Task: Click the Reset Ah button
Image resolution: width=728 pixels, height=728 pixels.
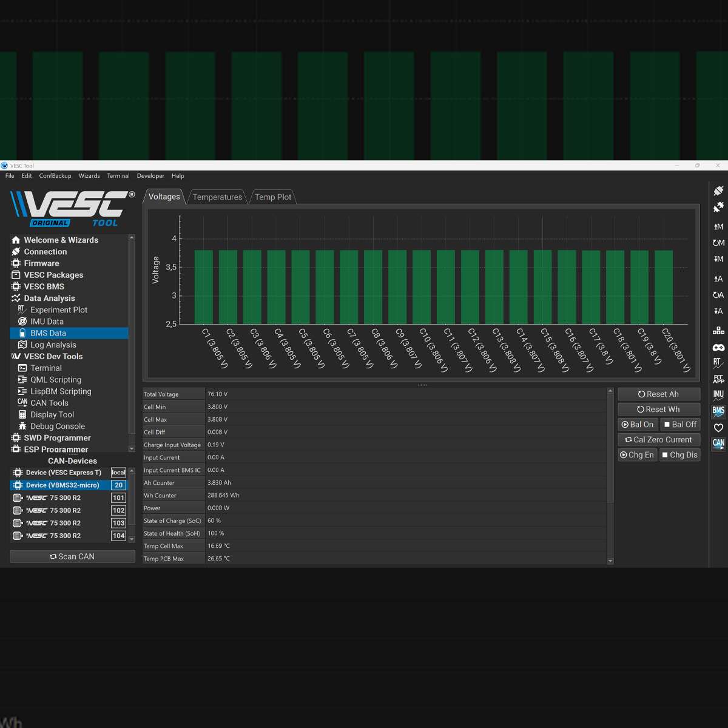Action: point(659,394)
